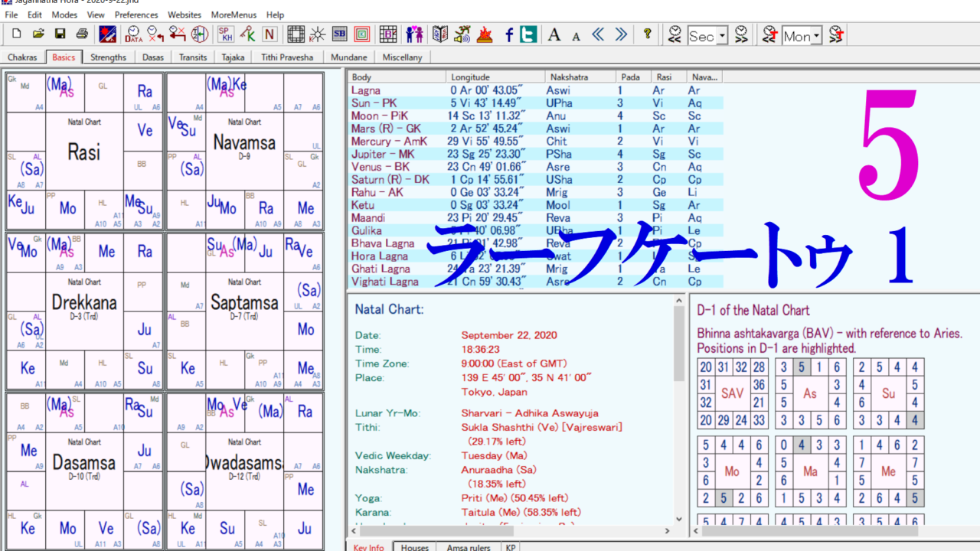Click the SB chart toolbar icon

(339, 34)
